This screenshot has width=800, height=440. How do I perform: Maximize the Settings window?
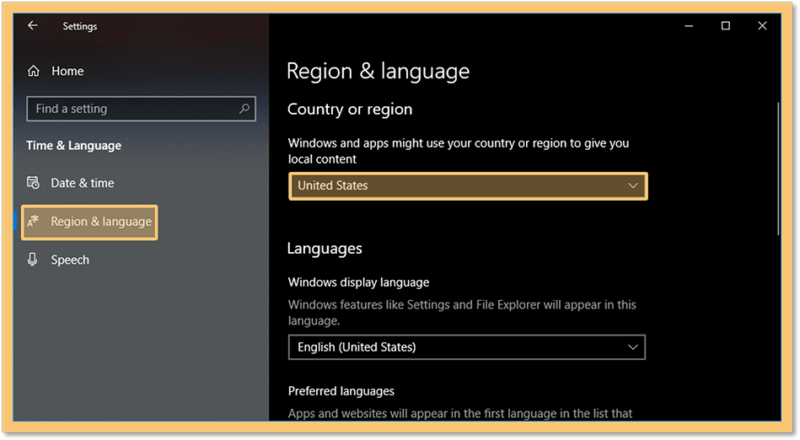(x=726, y=26)
